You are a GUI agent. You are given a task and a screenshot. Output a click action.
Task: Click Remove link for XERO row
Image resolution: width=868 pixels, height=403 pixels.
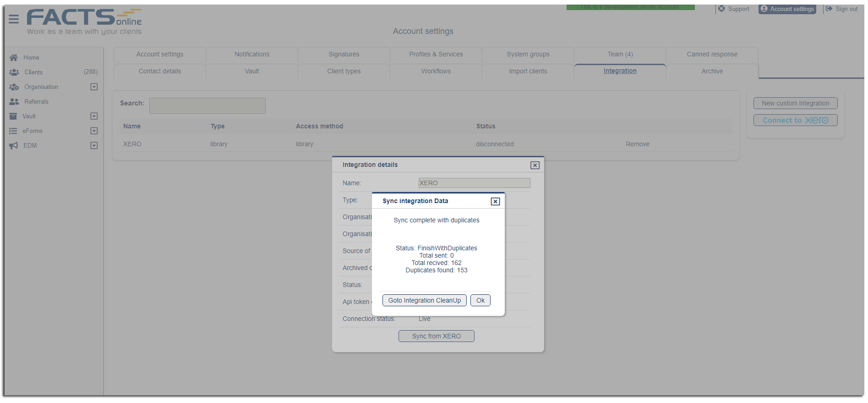[638, 144]
